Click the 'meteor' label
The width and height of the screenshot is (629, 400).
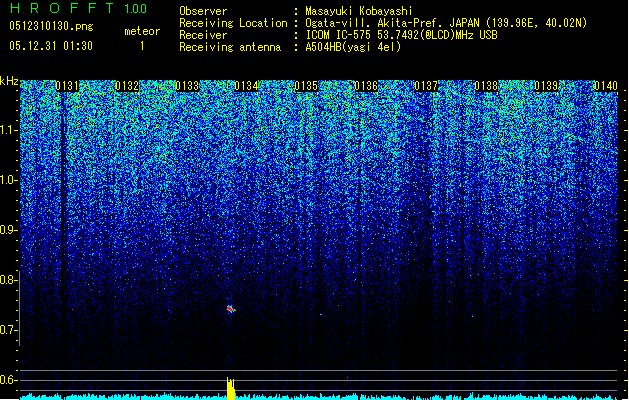pos(142,31)
